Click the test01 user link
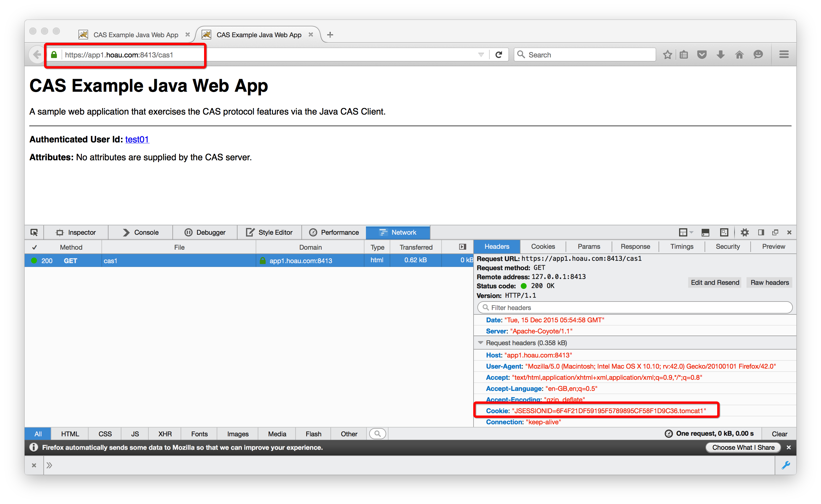This screenshot has height=504, width=821. [x=137, y=139]
